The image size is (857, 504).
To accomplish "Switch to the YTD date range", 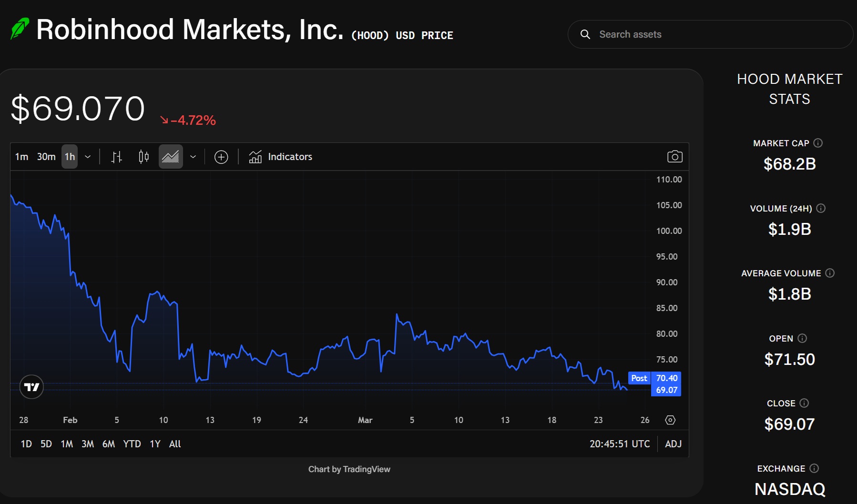I will click(x=132, y=444).
